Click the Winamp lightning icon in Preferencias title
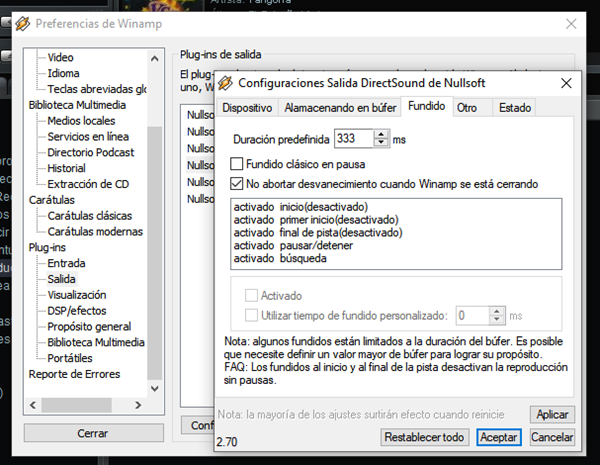The height and width of the screenshot is (465, 600). 23,24
